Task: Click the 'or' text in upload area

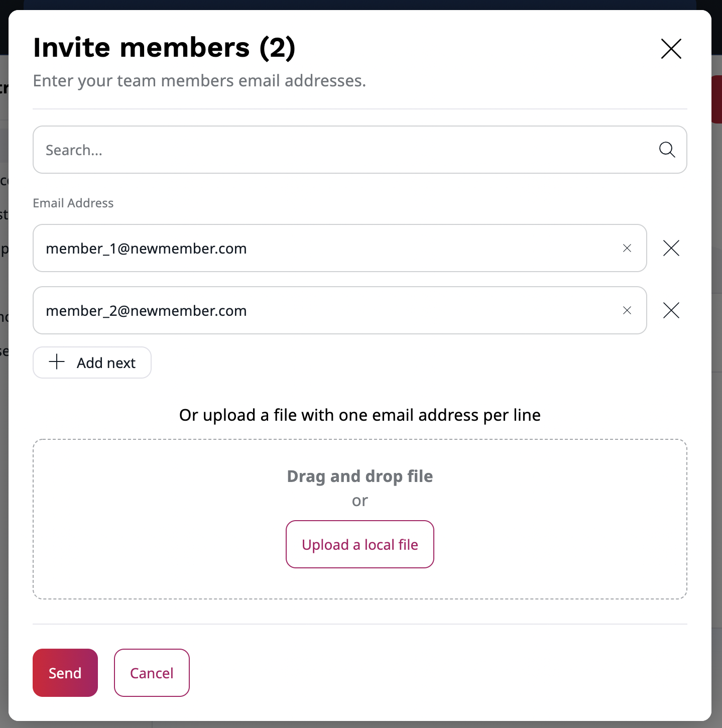Action: pyautogui.click(x=359, y=500)
